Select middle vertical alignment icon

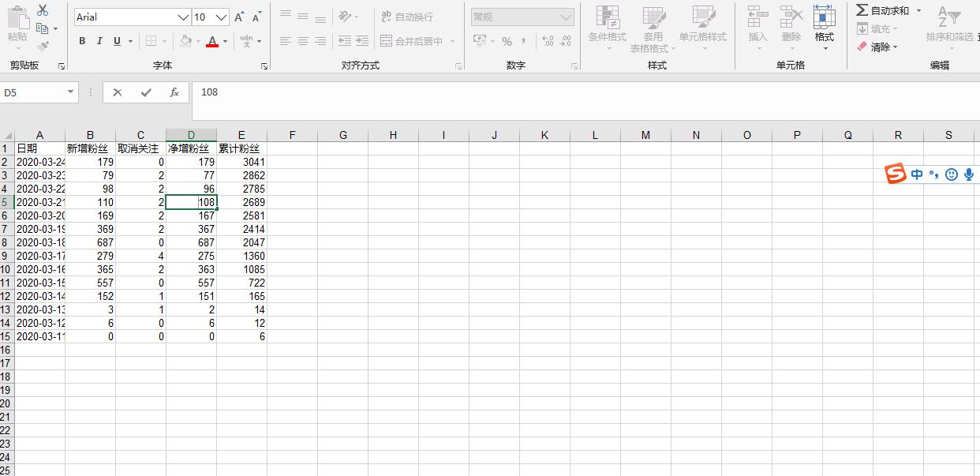(x=303, y=17)
